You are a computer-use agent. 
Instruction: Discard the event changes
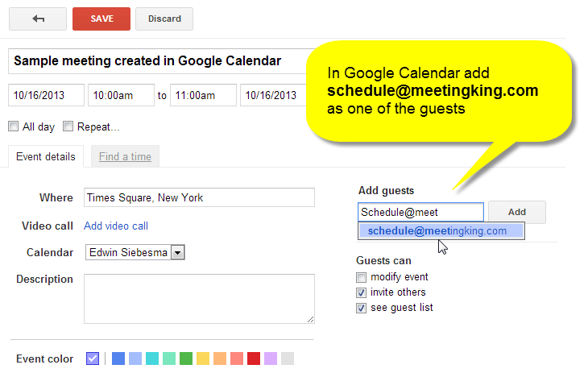pos(164,19)
